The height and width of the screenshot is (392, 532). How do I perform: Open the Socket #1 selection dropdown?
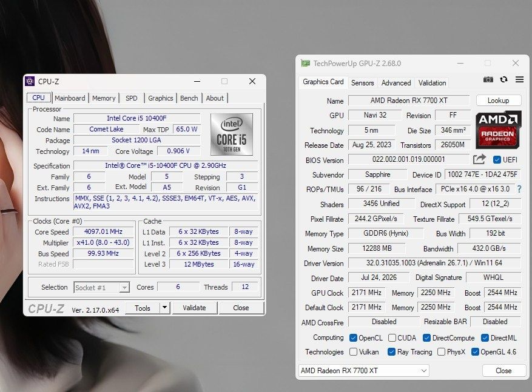click(x=102, y=288)
